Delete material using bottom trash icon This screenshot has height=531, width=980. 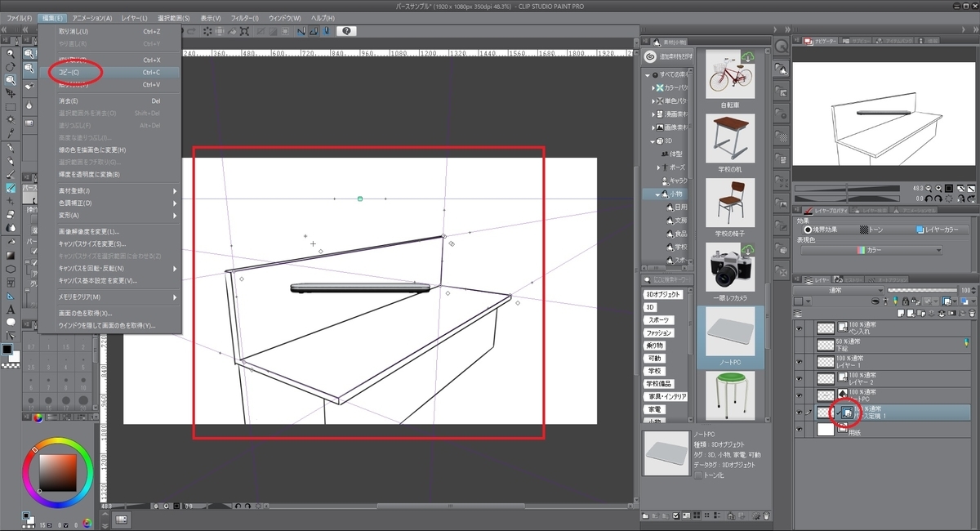coord(766,515)
